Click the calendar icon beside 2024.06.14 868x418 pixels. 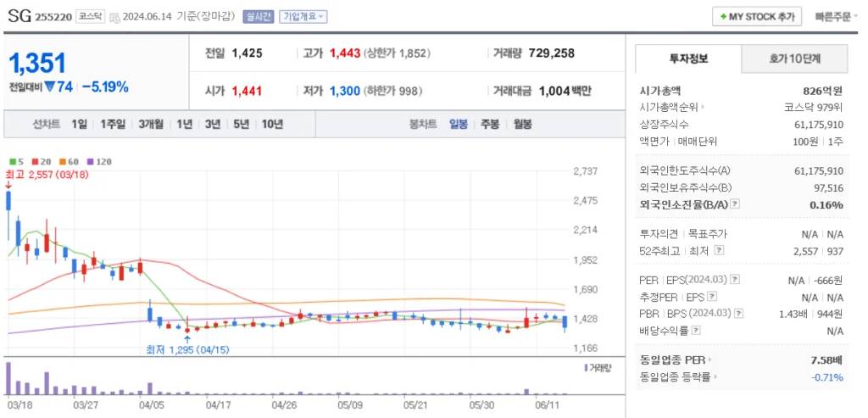(114, 17)
